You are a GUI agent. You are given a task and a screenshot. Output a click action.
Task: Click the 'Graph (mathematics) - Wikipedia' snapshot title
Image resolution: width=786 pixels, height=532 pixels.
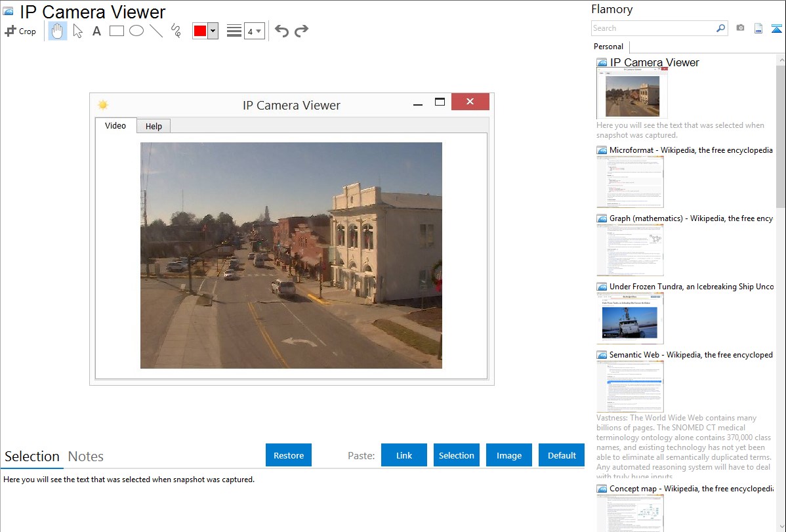(x=691, y=218)
